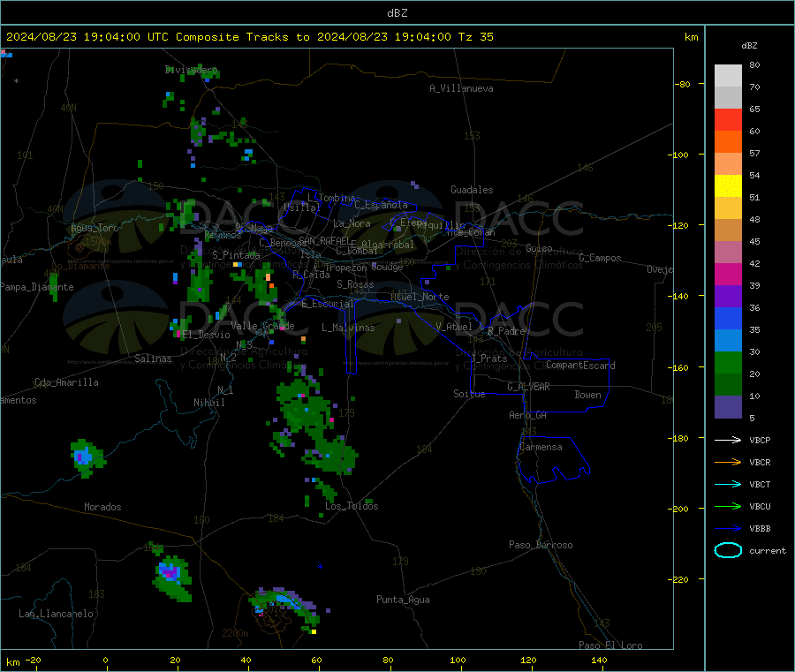Click the A_Villanueva map label
Viewport: 795px width, 672px height.
[x=461, y=88]
